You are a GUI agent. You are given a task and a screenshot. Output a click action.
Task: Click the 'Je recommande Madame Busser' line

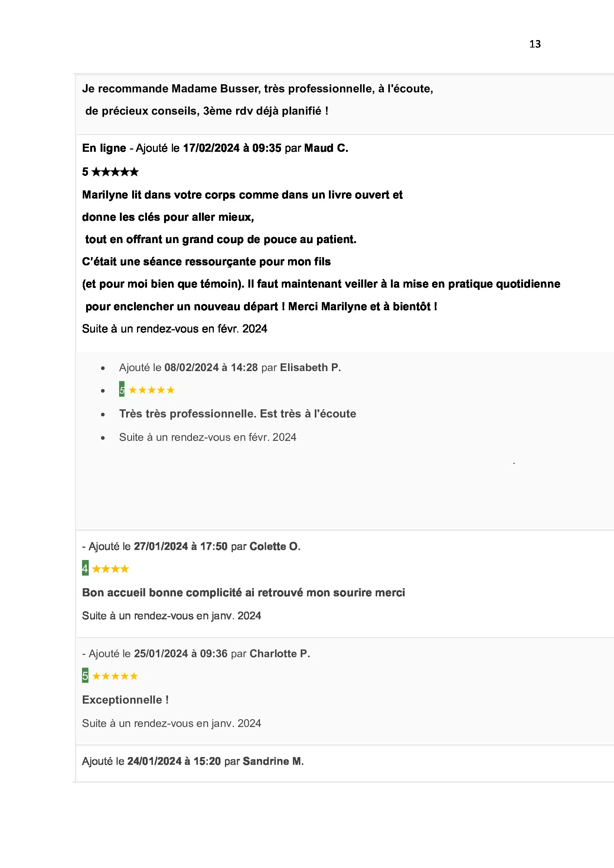[257, 89]
